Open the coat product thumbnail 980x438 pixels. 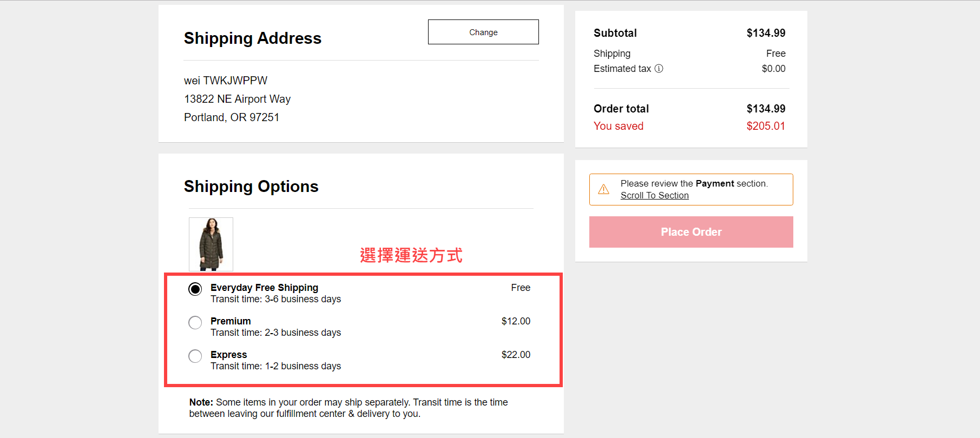(211, 244)
